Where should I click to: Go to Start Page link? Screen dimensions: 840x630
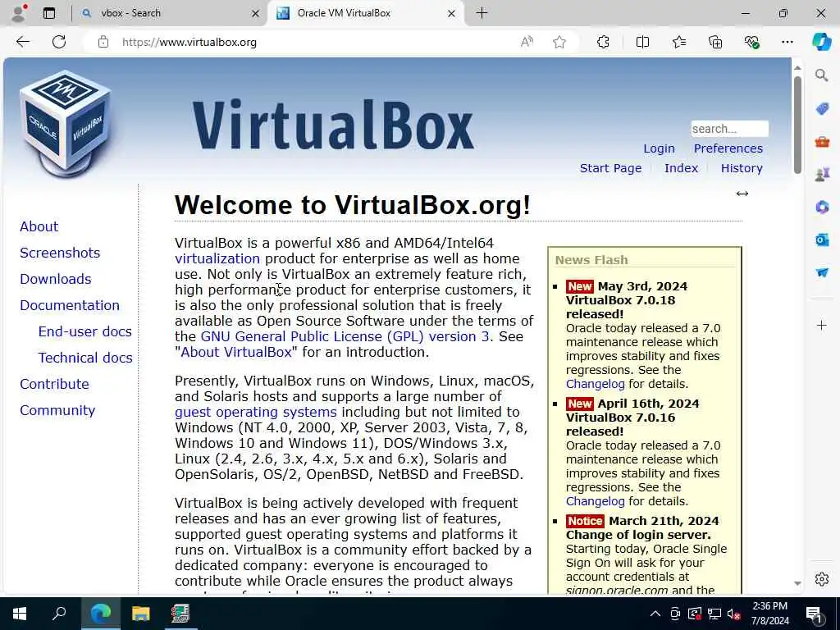[x=610, y=168]
